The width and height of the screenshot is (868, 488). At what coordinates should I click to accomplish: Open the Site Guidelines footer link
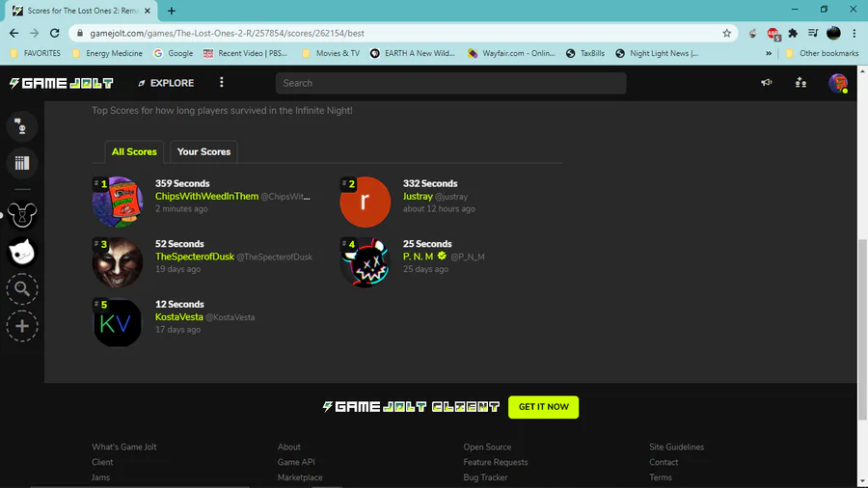676,447
